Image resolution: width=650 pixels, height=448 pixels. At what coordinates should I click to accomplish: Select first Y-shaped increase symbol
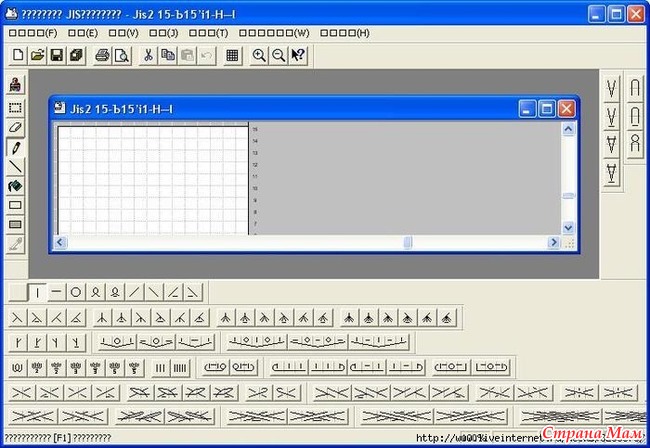pos(18,342)
